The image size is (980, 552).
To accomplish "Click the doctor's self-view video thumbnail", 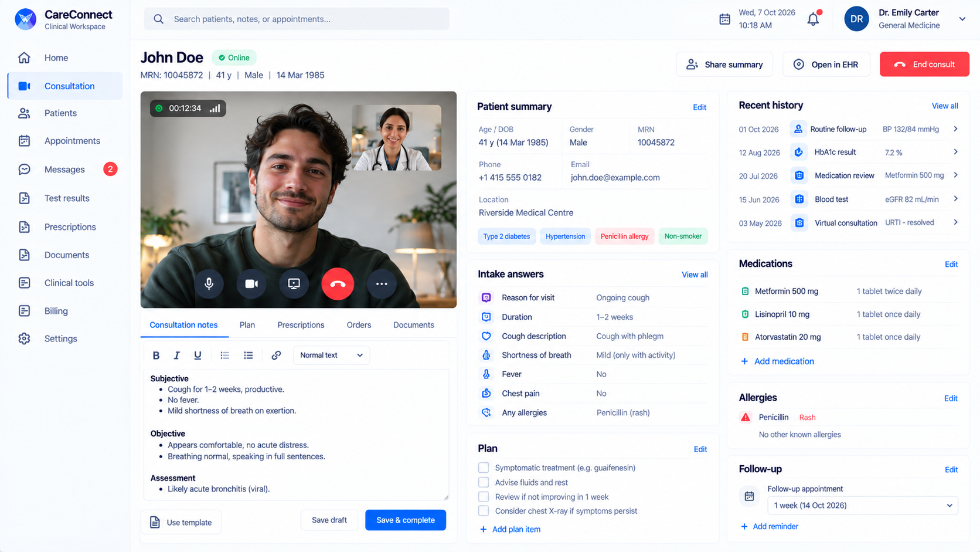I will (x=396, y=138).
